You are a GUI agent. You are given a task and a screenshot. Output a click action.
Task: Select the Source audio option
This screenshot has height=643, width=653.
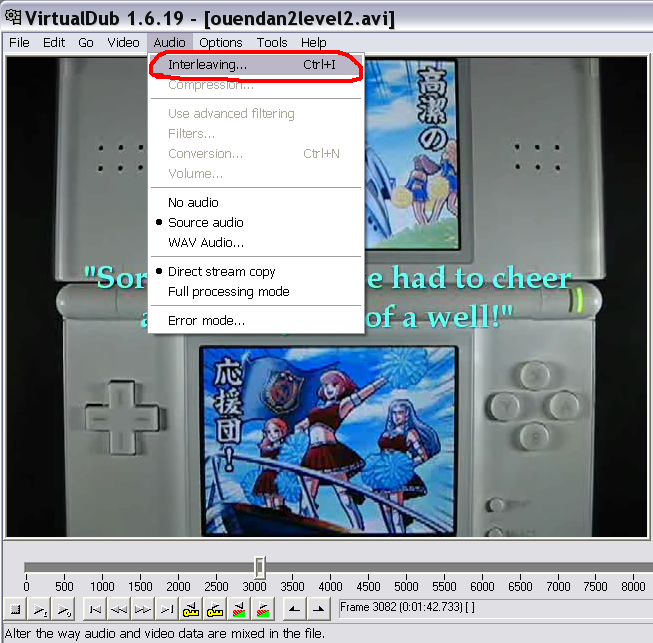(x=256, y=222)
